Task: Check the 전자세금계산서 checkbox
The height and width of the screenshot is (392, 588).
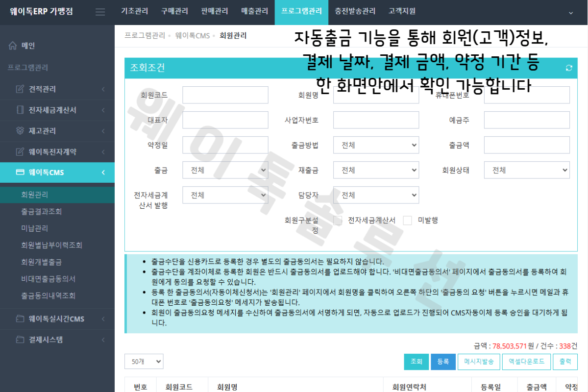Action: [338, 220]
